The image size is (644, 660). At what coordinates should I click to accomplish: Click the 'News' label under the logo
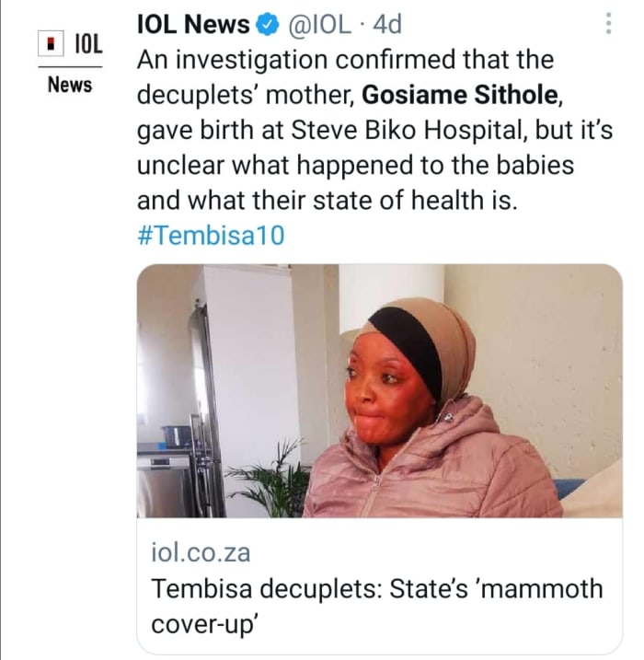tap(70, 85)
